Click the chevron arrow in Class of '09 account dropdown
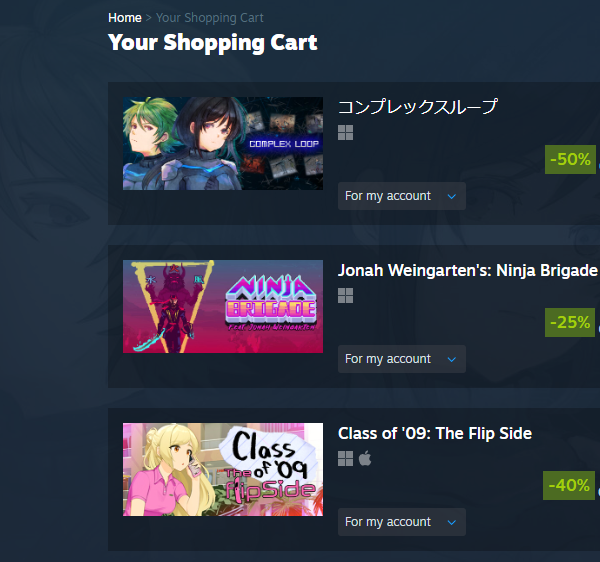Image resolution: width=600 pixels, height=562 pixels. [452, 523]
